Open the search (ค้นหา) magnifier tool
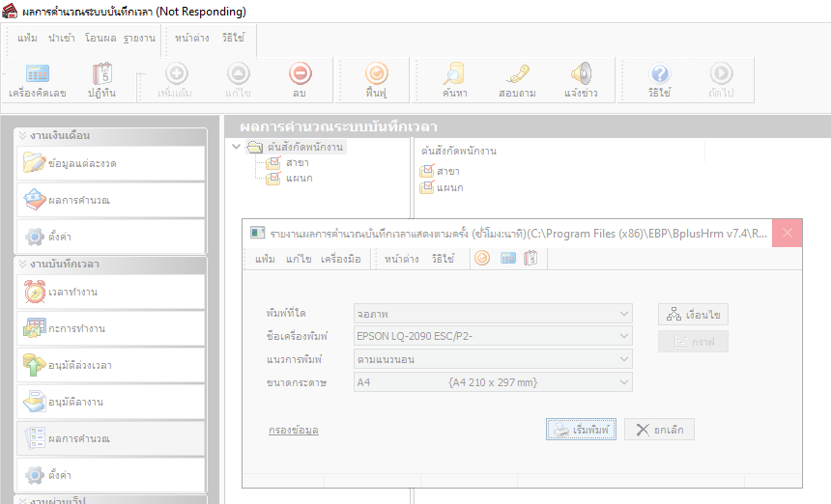 pos(454,80)
